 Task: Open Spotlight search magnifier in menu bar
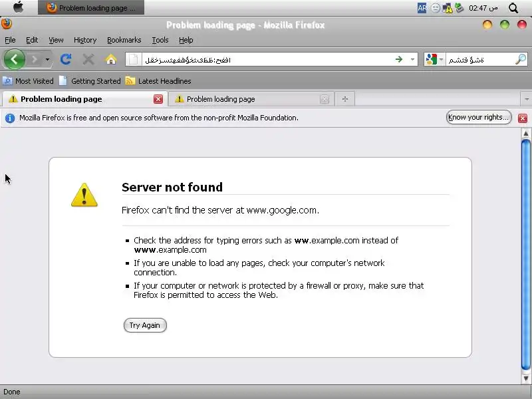tap(513, 8)
